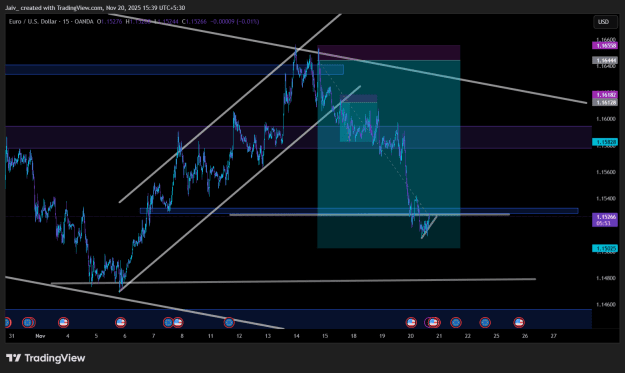Click the 1.16000 price axis level
Image resolution: width=625 pixels, height=373 pixels.
(606, 119)
